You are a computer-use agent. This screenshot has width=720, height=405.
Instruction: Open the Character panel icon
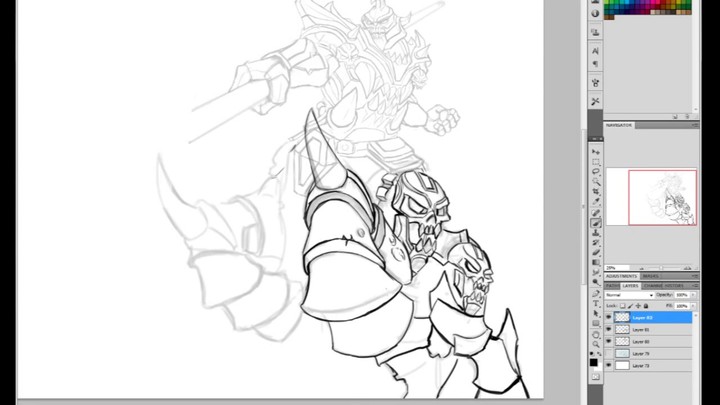point(596,51)
